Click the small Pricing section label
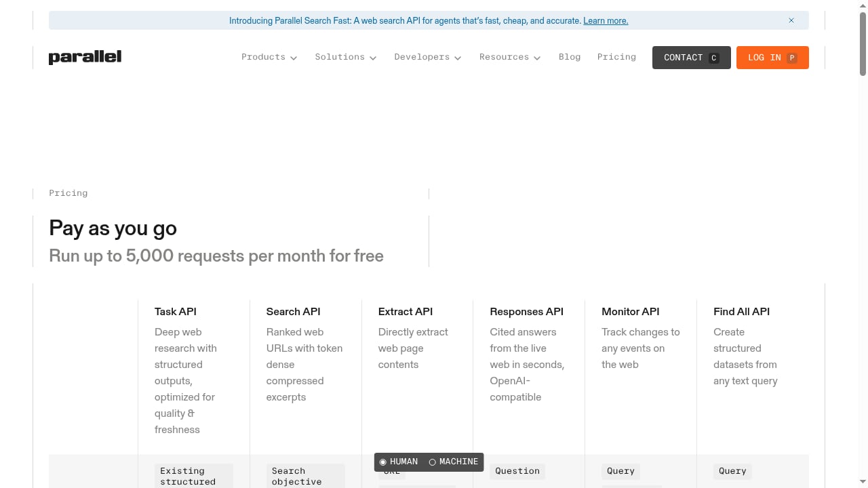The height and width of the screenshot is (488, 868). [68, 193]
